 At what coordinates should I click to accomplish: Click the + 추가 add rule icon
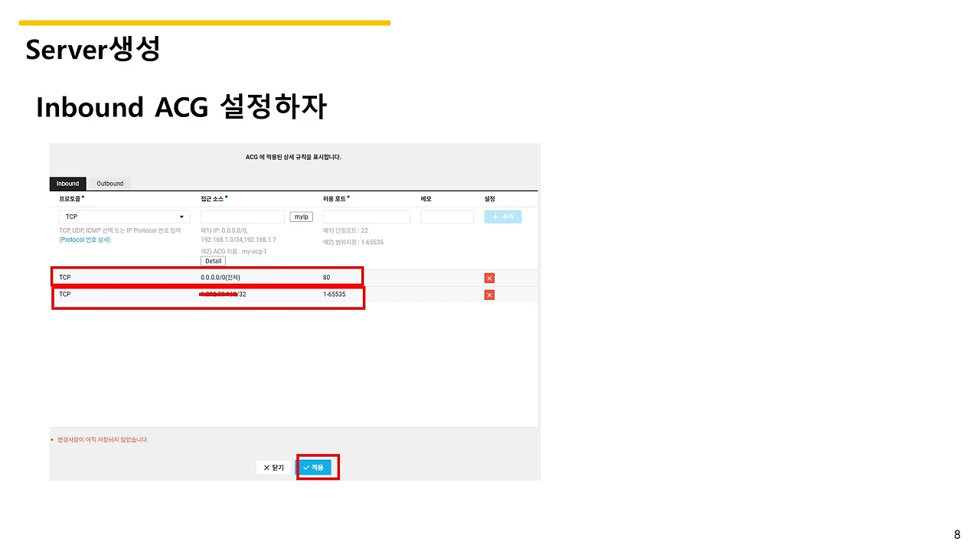502,217
